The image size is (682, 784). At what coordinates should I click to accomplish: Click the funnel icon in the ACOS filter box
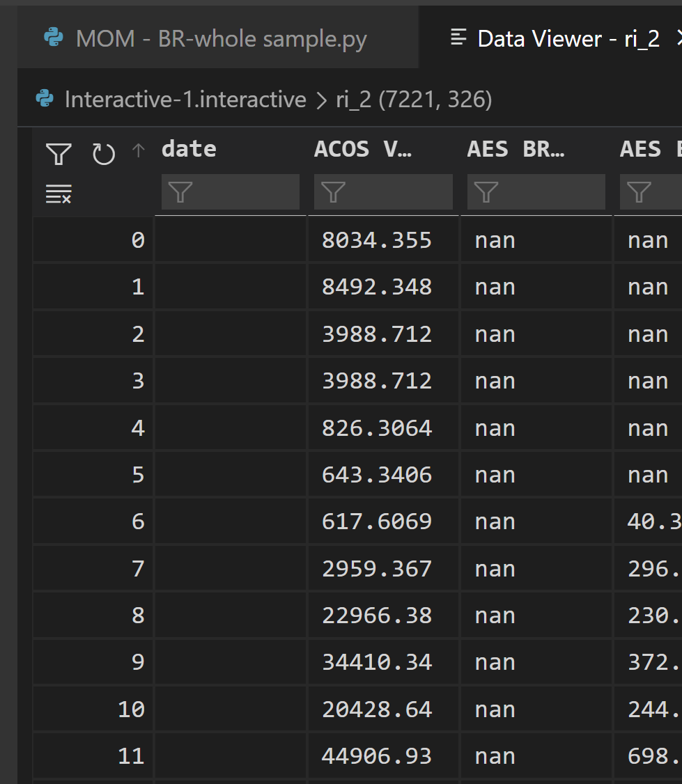click(x=335, y=193)
